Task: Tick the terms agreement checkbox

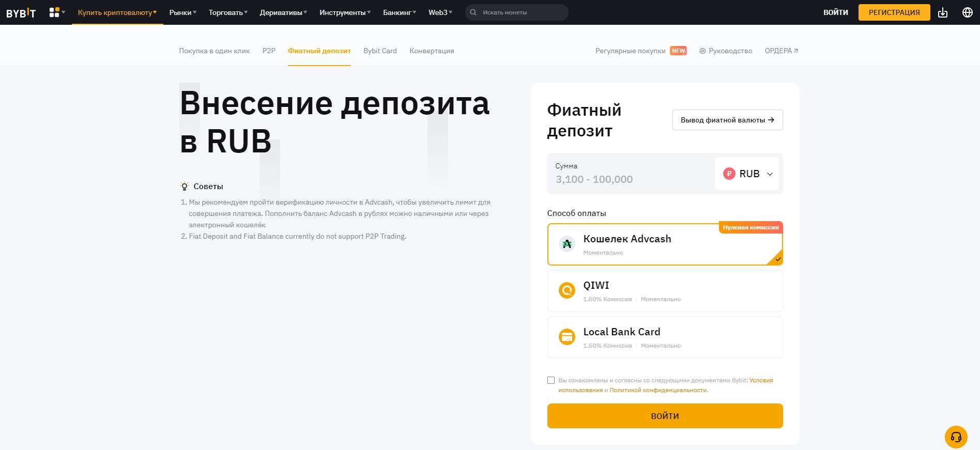Action: click(551, 380)
